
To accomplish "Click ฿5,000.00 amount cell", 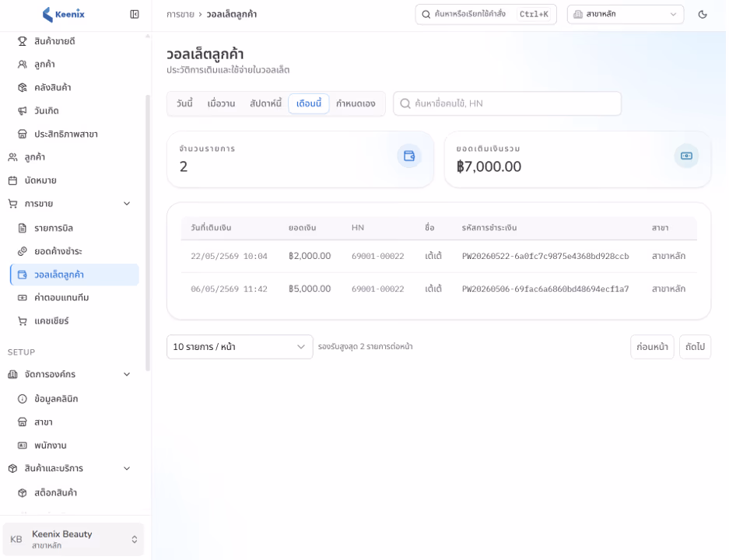I will tap(310, 289).
